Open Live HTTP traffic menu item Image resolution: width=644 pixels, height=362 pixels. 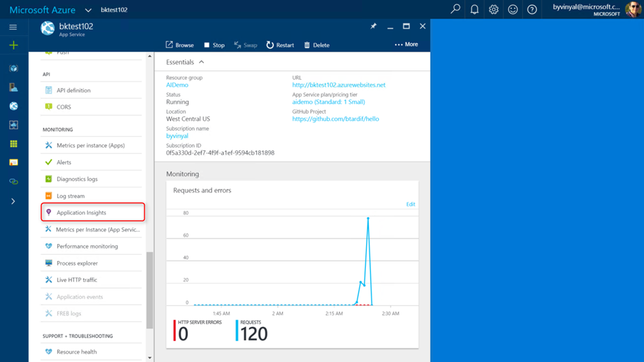point(91,280)
